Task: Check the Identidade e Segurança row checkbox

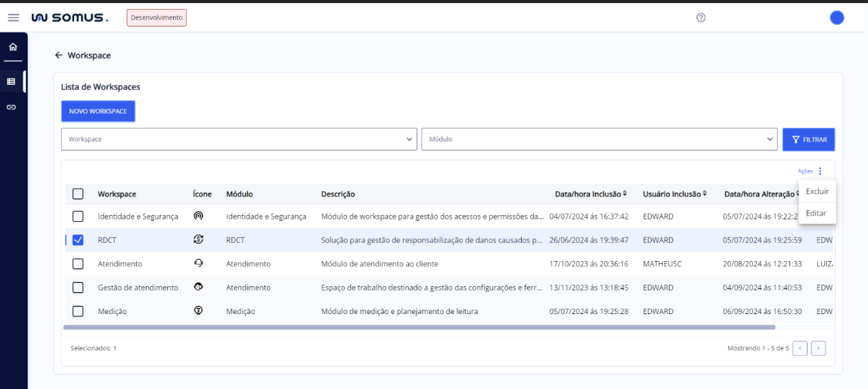Action: [x=78, y=216]
